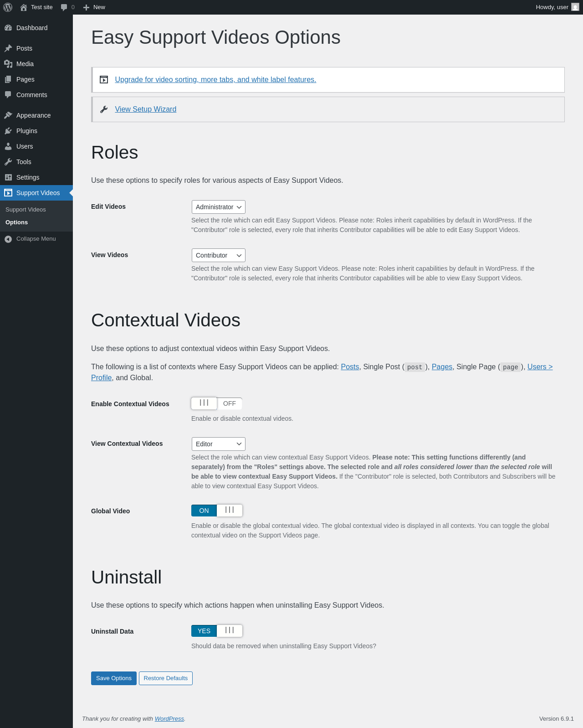Viewport: 583px width, 728px height.
Task: Click the page code tag
Action: pos(511,367)
